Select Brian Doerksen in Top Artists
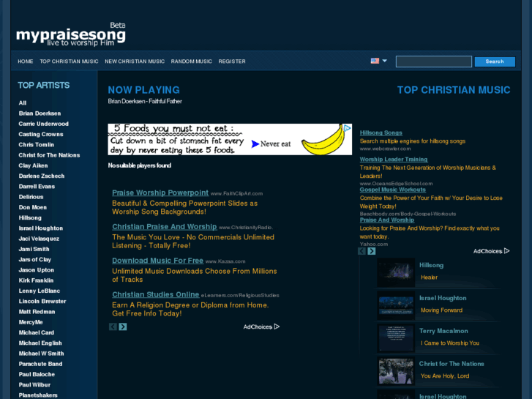Screen dimensions: 532x399 (x=40, y=113)
